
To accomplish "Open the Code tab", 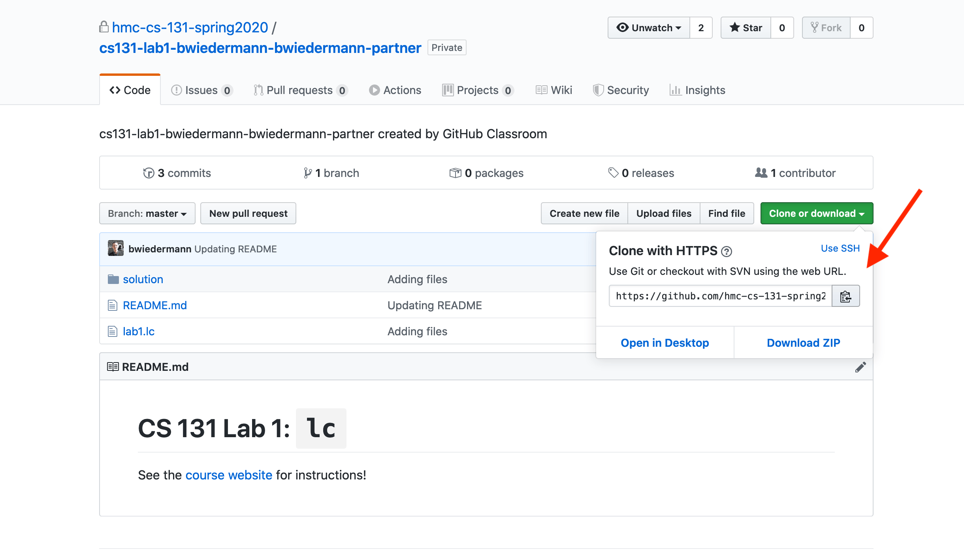I will coord(130,90).
